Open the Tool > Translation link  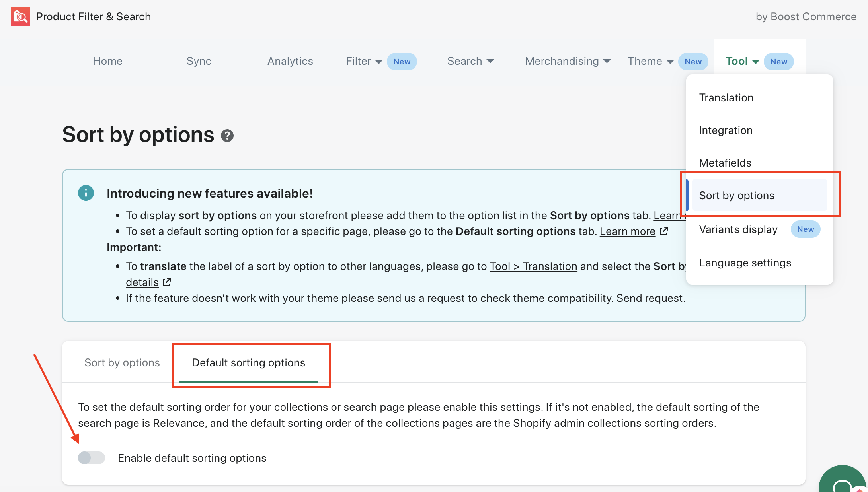pyautogui.click(x=533, y=266)
